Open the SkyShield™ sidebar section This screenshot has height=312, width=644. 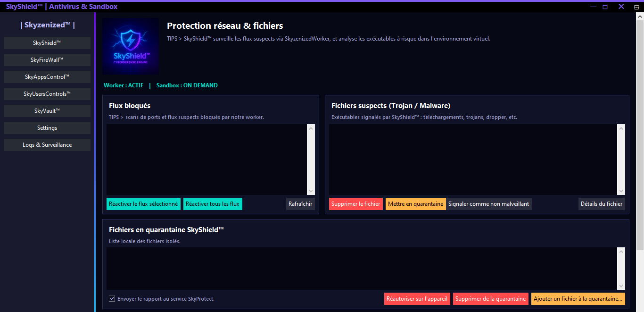pyautogui.click(x=47, y=43)
